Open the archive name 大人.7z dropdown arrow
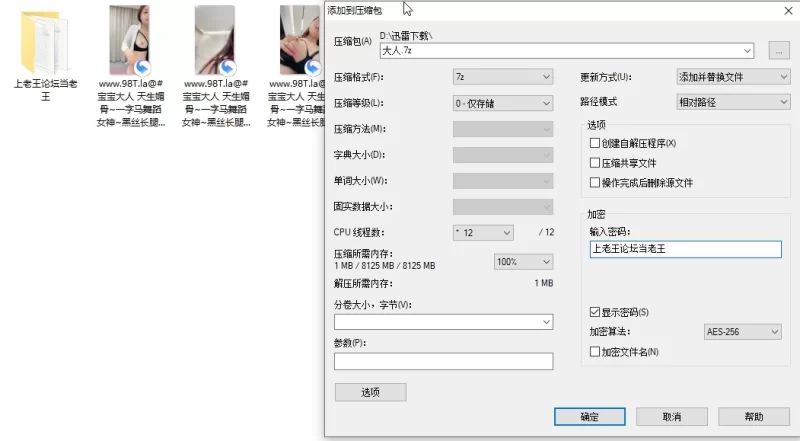Image resolution: width=800 pixels, height=441 pixels. (x=748, y=50)
